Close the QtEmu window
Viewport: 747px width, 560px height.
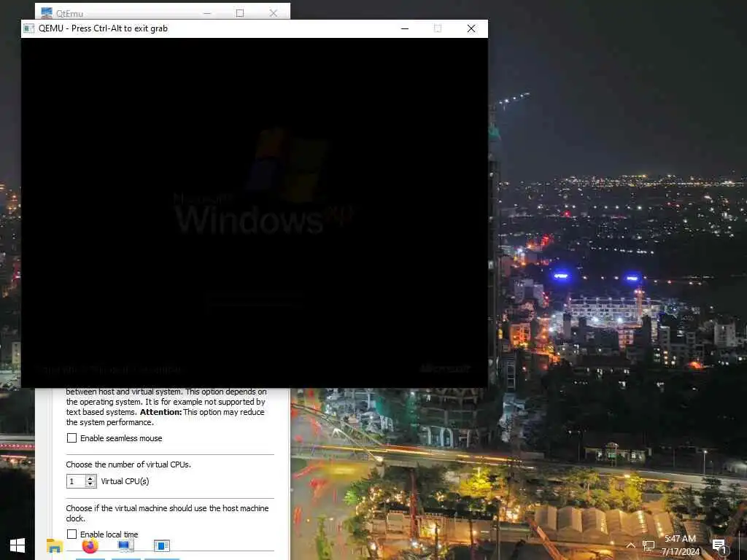[273, 13]
